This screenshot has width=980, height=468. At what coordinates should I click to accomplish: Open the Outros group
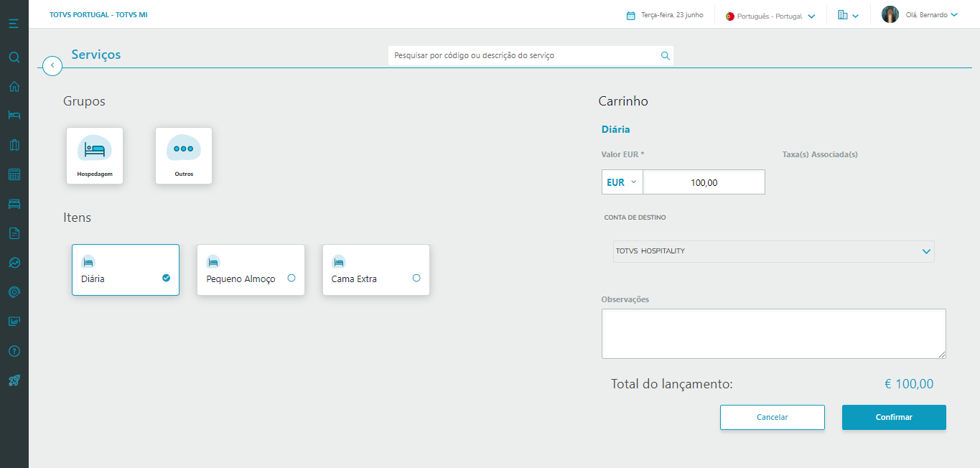184,156
